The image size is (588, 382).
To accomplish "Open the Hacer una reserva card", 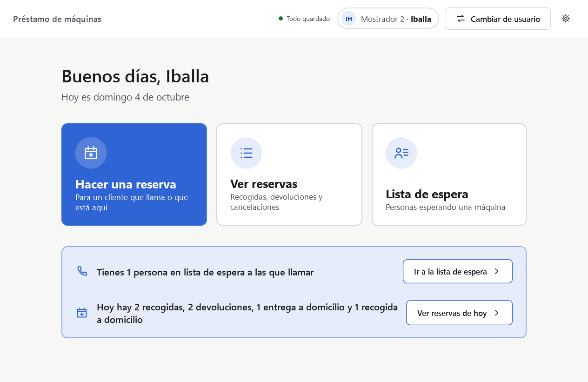I will 134,174.
